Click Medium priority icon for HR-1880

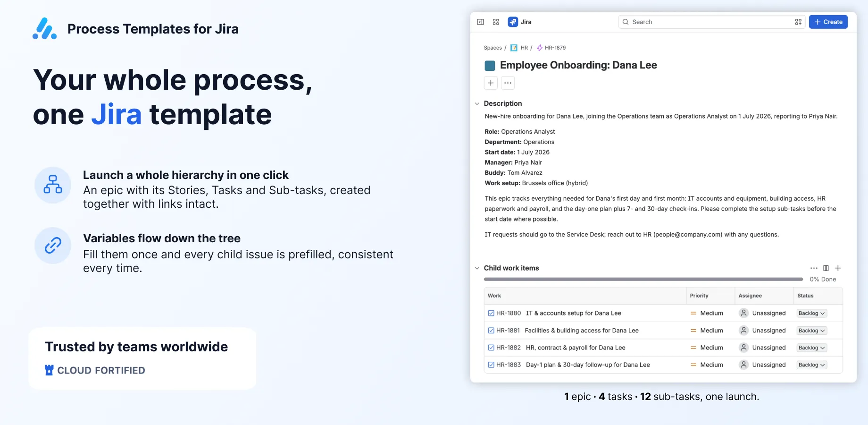click(693, 313)
